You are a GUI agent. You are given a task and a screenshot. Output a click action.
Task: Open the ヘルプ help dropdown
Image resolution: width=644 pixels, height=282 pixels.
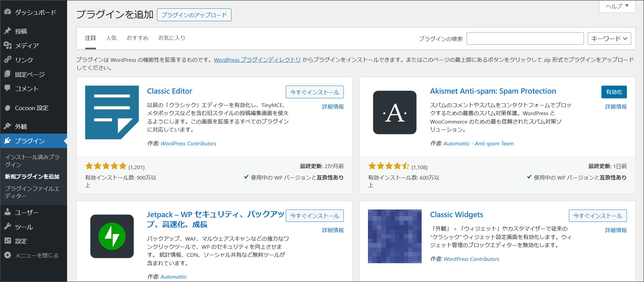617,6
